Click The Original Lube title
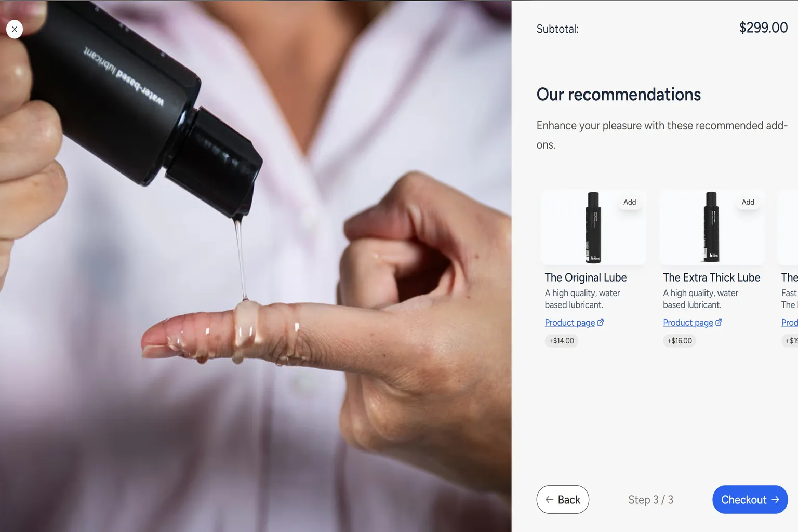 click(x=586, y=277)
